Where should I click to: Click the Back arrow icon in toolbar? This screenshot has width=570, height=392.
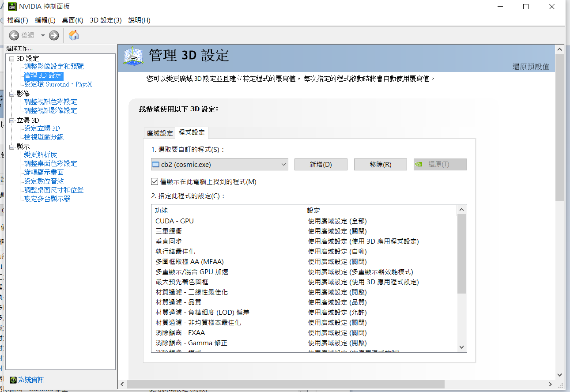point(14,35)
